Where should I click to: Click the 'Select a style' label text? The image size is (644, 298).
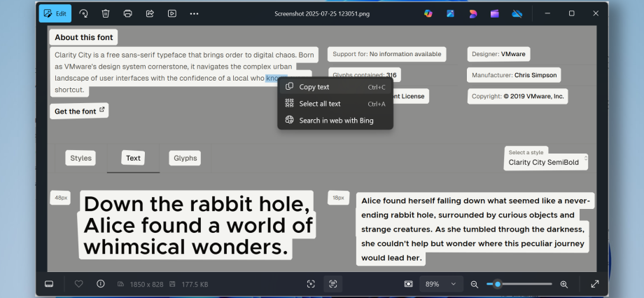pos(526,152)
